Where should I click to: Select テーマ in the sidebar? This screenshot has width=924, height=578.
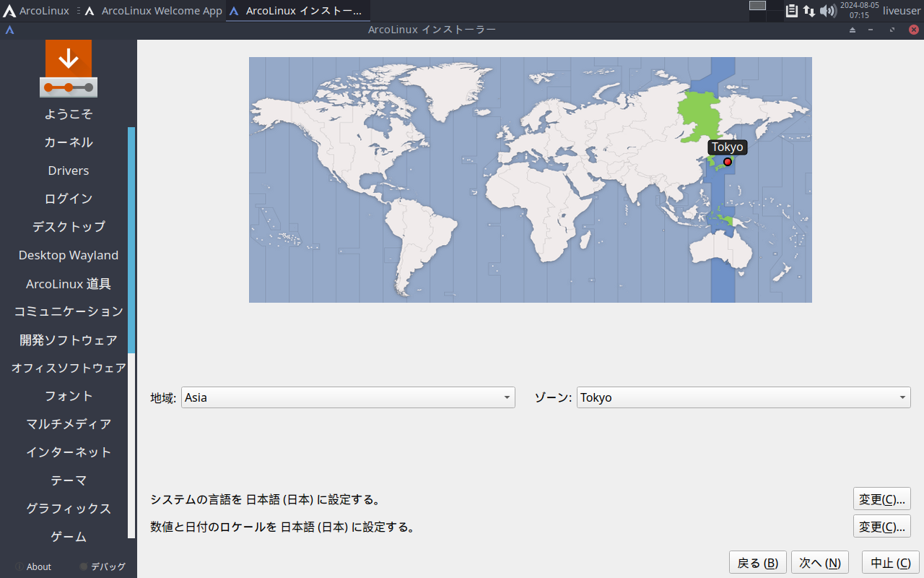(69, 480)
